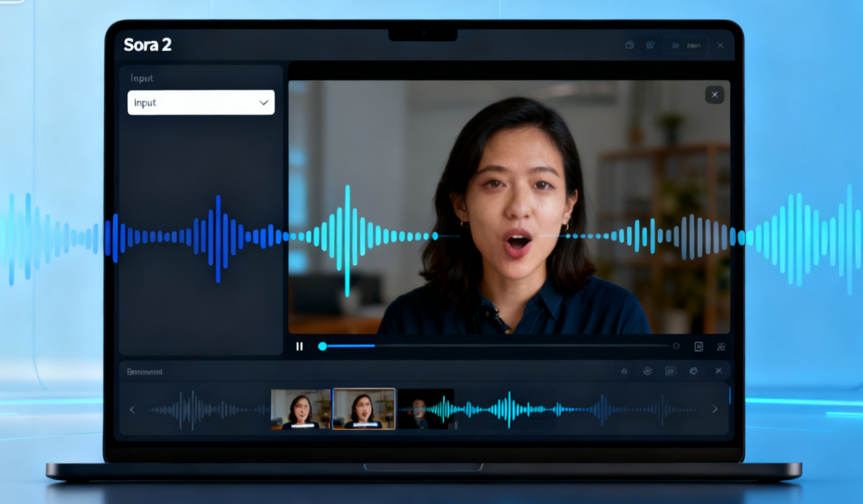Click the fullscreen icon below the video
This screenshot has width=863, height=504.
click(x=698, y=346)
